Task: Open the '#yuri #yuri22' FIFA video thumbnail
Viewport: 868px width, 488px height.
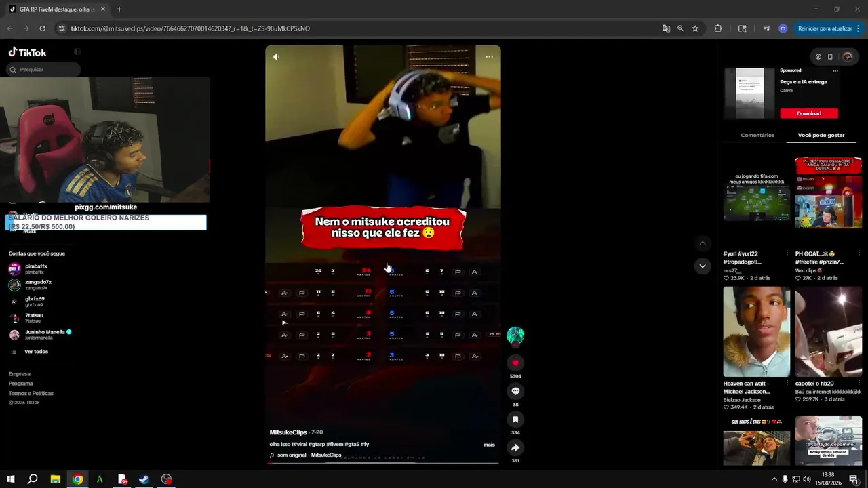Action: click(x=756, y=202)
